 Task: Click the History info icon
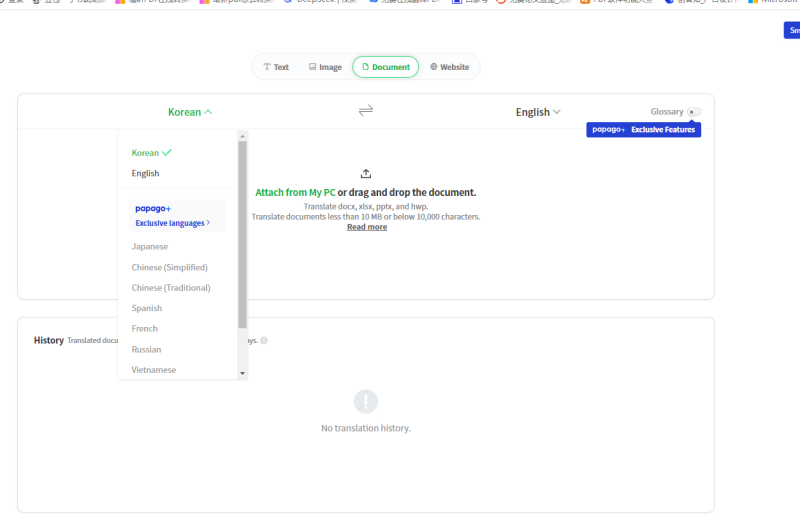264,340
